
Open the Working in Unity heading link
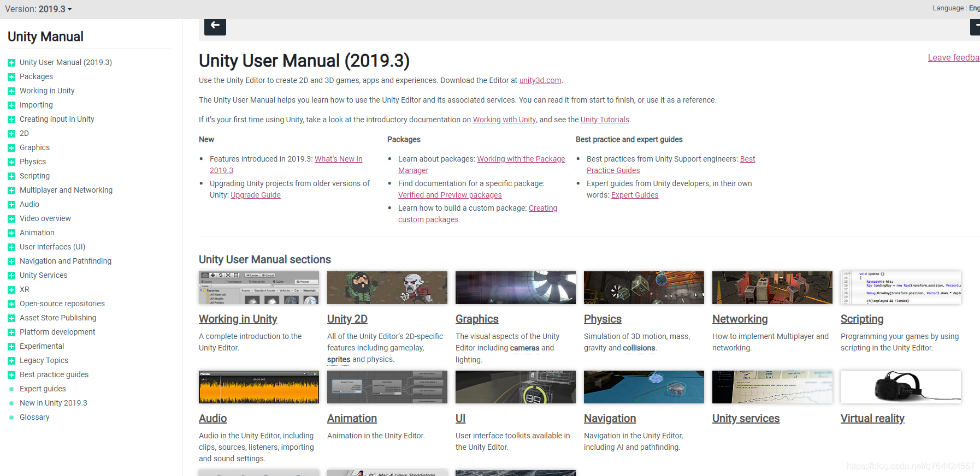click(238, 319)
